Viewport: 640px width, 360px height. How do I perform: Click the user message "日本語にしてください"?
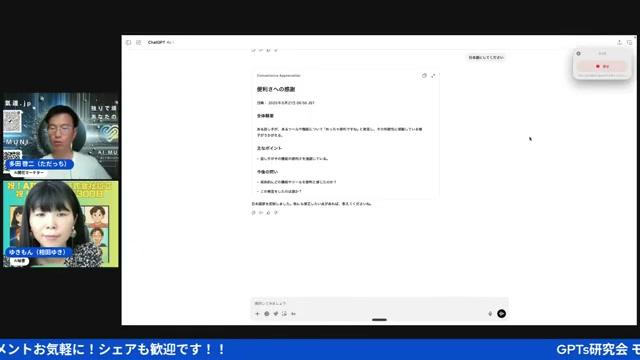pyautogui.click(x=486, y=58)
